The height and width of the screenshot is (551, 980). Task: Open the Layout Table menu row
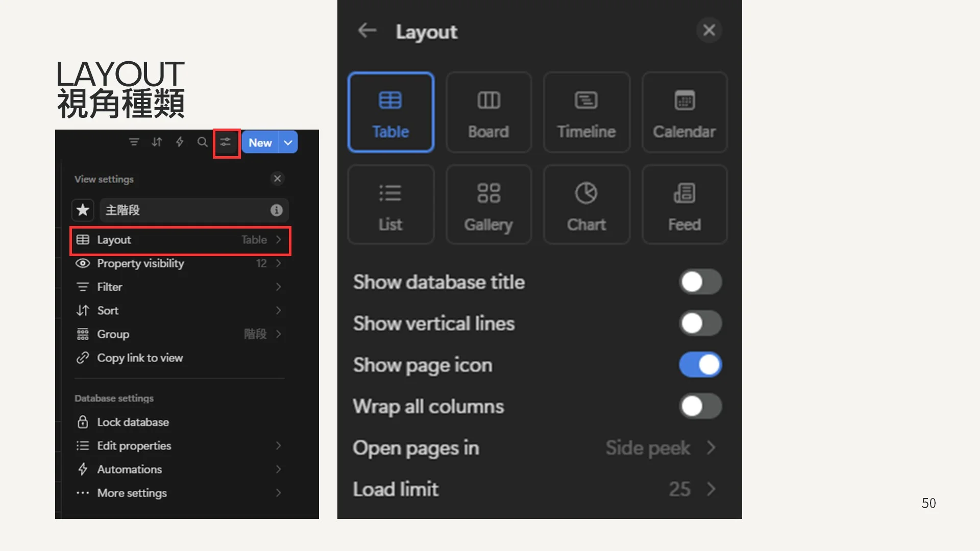[x=180, y=240]
